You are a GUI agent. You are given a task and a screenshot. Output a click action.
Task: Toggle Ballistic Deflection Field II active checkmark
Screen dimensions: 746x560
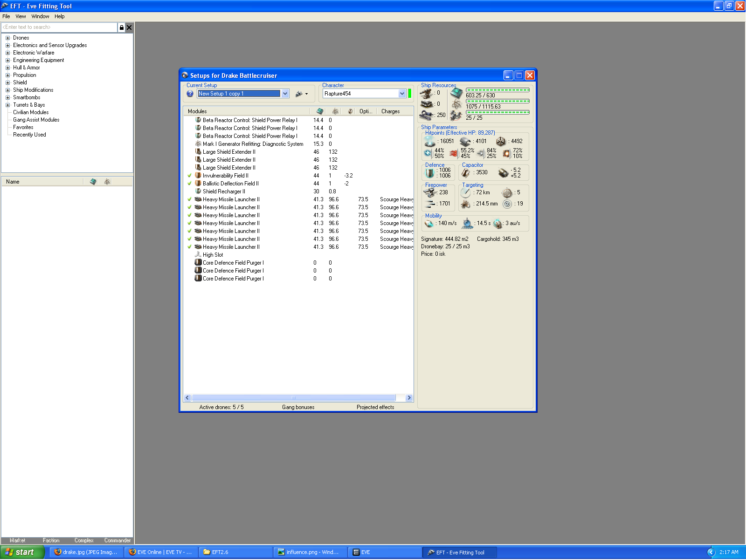coord(190,184)
